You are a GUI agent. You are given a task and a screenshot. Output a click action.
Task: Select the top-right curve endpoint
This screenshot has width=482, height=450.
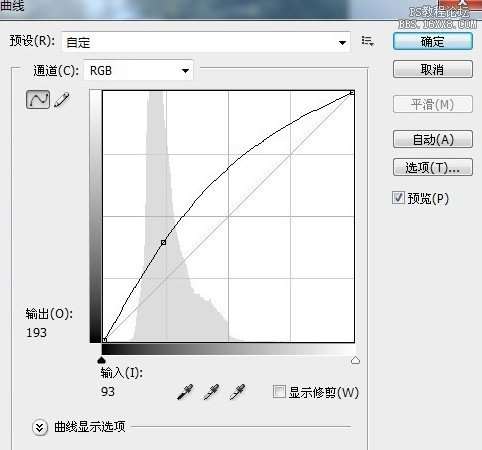click(x=352, y=92)
